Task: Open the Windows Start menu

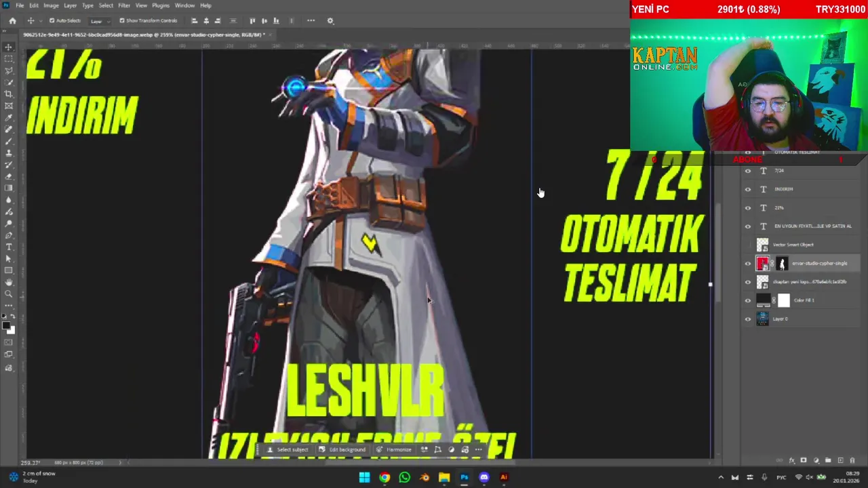Action: pyautogui.click(x=364, y=477)
